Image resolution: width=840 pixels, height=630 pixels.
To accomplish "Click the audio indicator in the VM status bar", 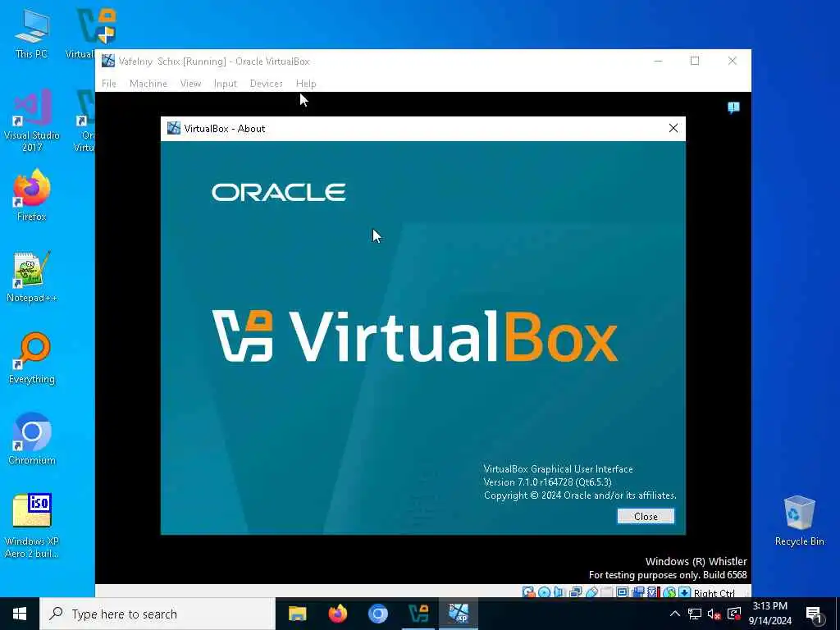I will click(559, 592).
